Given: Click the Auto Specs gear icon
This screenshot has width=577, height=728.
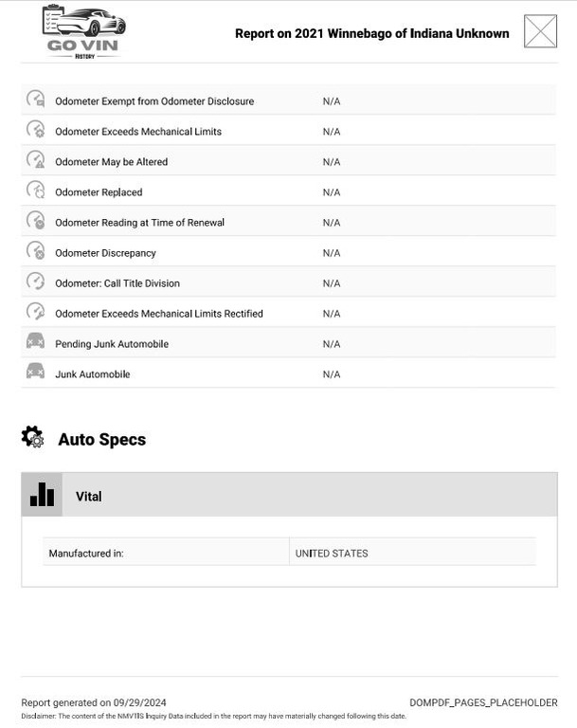Looking at the screenshot, I should [x=32, y=438].
